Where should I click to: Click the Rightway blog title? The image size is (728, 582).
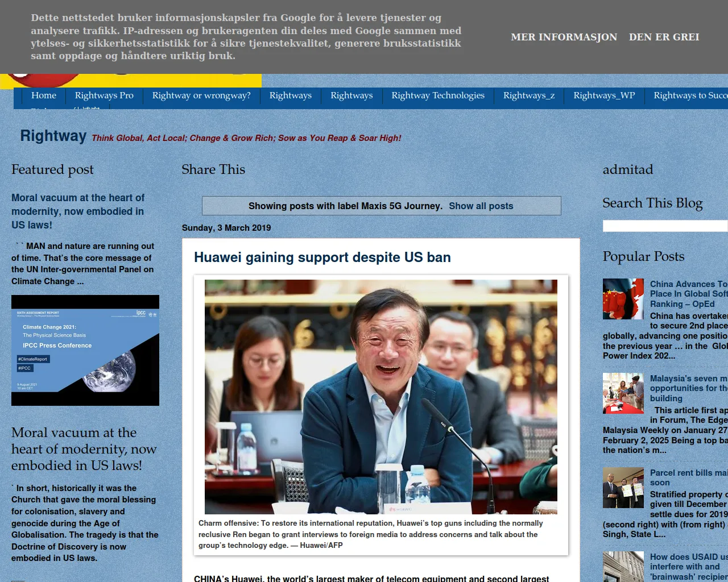pos(53,136)
